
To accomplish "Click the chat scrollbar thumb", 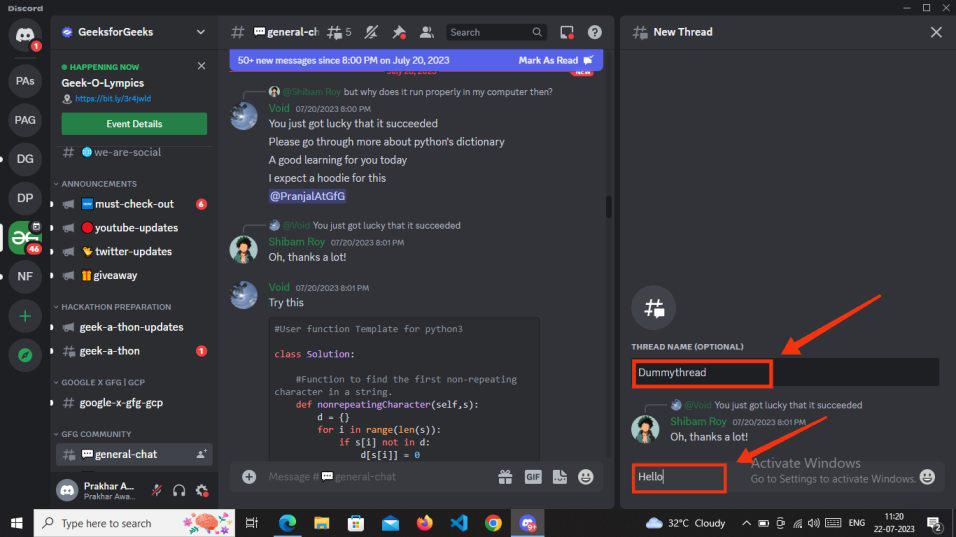I will 608,206.
